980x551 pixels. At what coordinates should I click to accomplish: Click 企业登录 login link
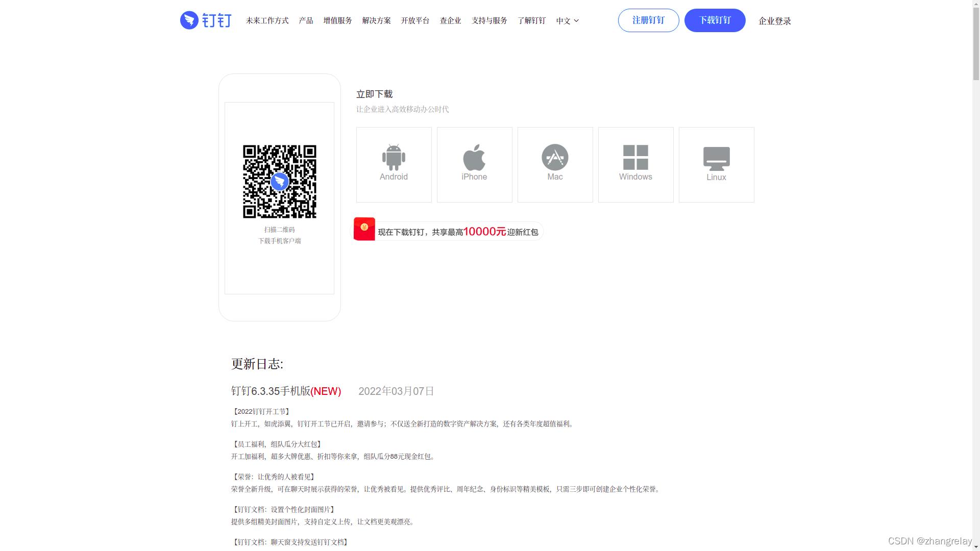[775, 21]
